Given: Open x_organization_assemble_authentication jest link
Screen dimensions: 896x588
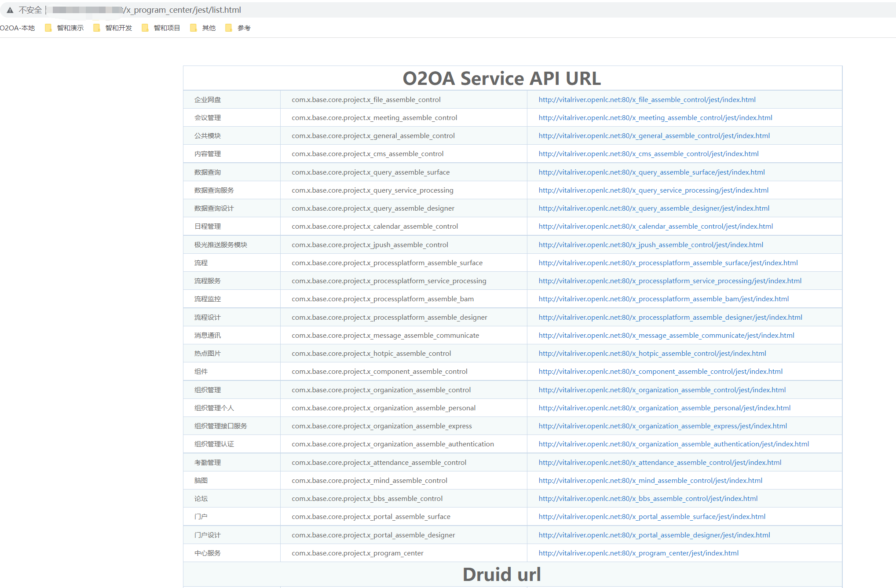Looking at the screenshot, I should [673, 444].
